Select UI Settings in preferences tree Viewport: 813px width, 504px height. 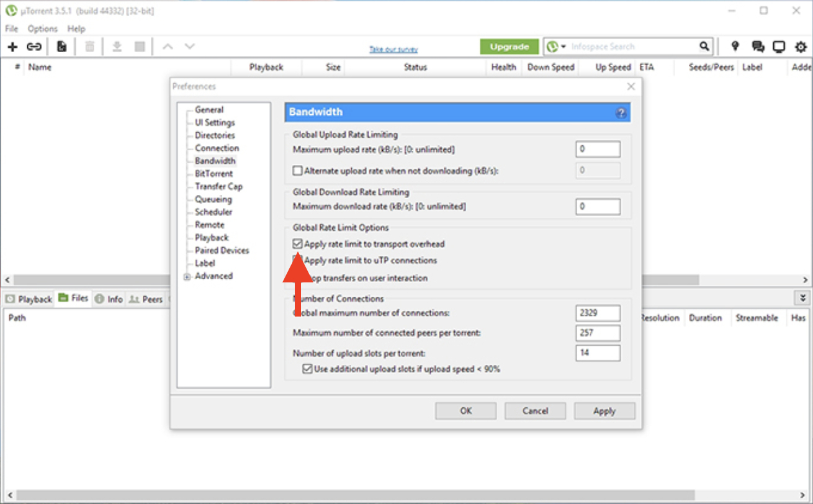coord(215,123)
